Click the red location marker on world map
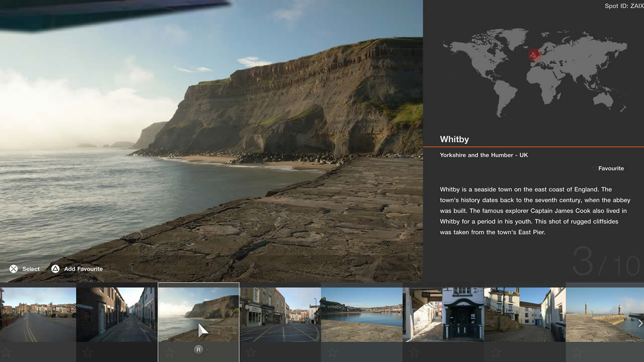The image size is (644, 362). [534, 55]
